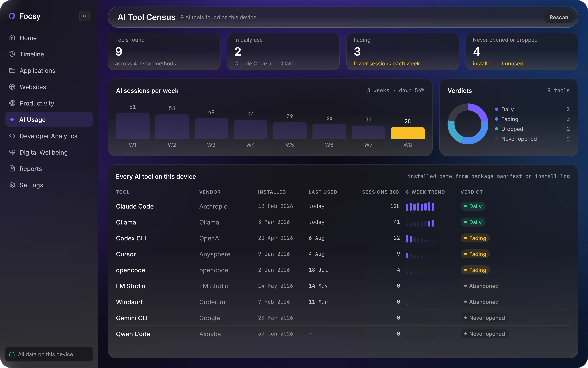The width and height of the screenshot is (588, 368).
Task: Click the W1 bar showing 61 sessions
Action: [x=133, y=126]
